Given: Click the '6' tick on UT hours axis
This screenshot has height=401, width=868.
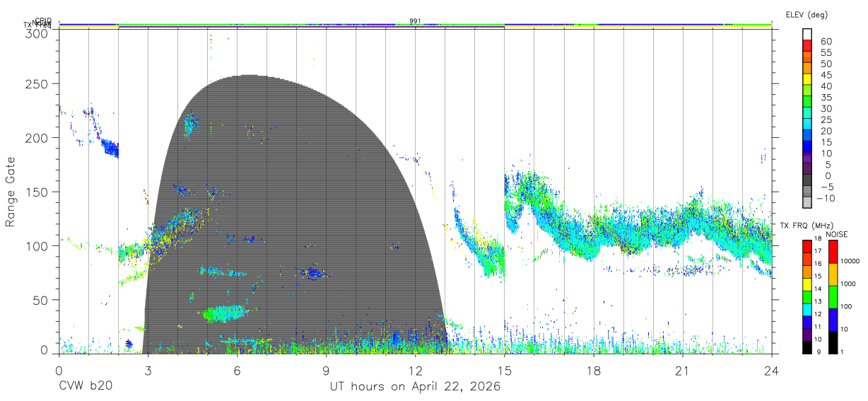Looking at the screenshot, I should tap(237, 371).
